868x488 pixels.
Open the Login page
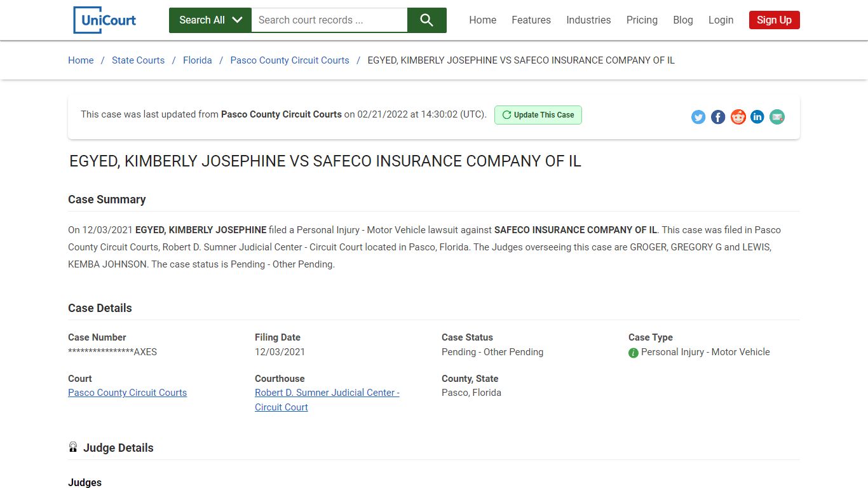click(721, 20)
